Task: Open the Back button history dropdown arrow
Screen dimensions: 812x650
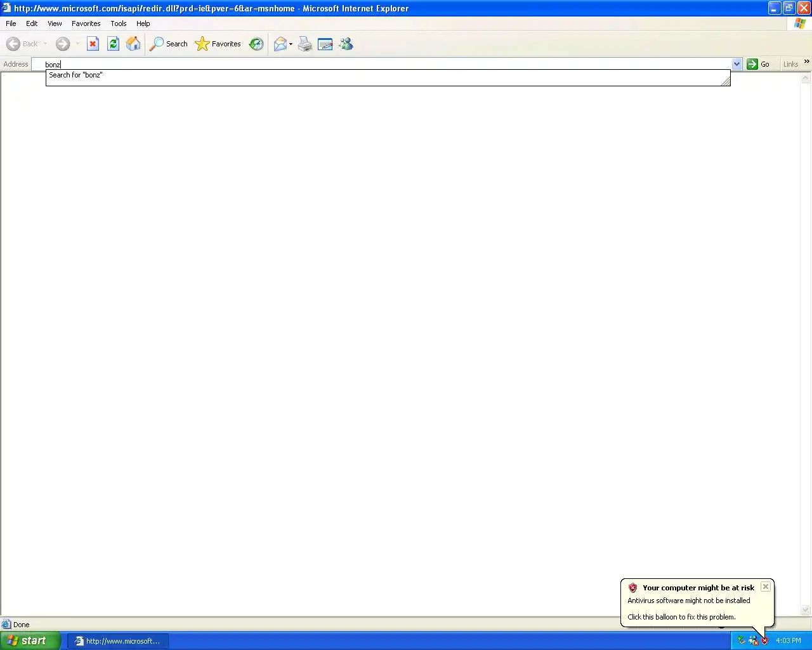Action: [45, 44]
